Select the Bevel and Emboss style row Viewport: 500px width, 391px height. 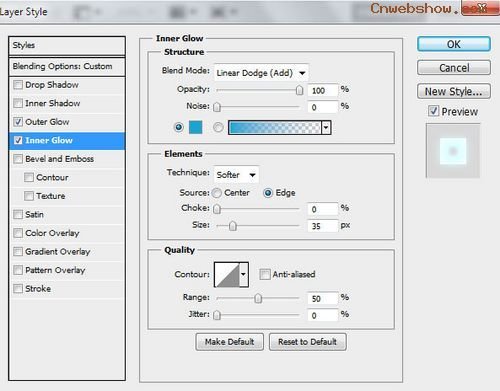tap(67, 159)
